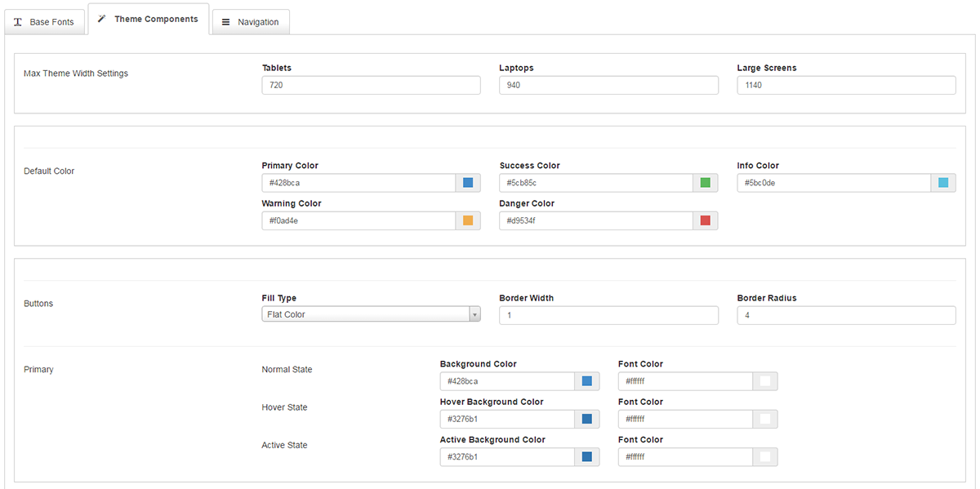
Task: Click Active Background Color hex field
Action: (507, 456)
